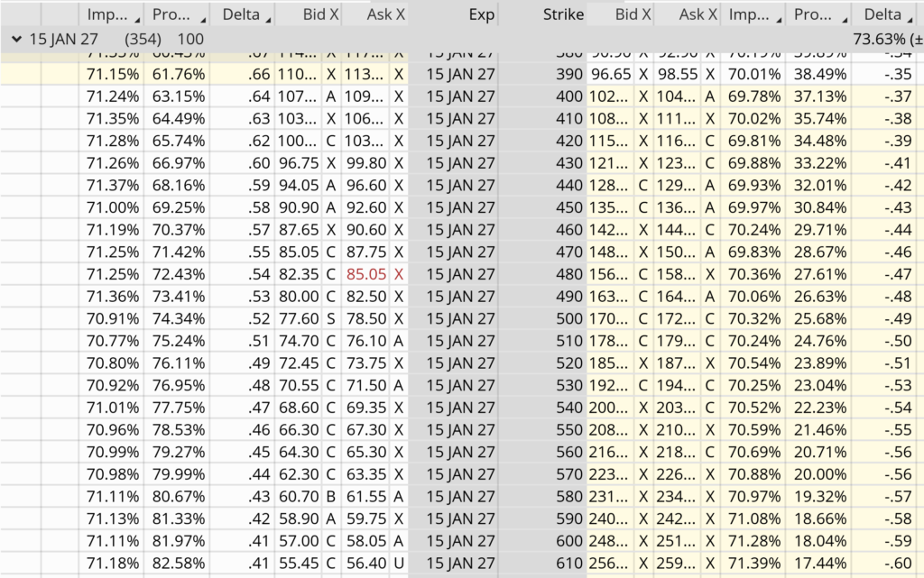Click the Strike column header
Image resolution: width=924 pixels, height=578 pixels.
pos(562,14)
